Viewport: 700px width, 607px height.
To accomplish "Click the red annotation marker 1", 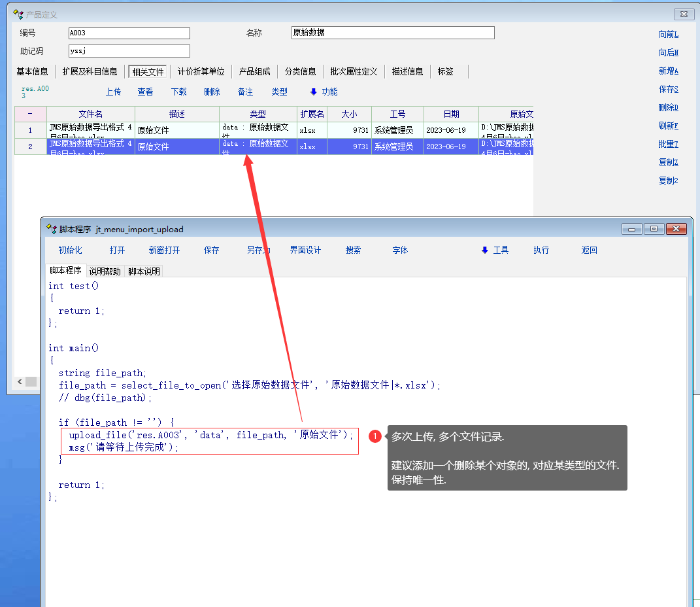I will pyautogui.click(x=375, y=436).
